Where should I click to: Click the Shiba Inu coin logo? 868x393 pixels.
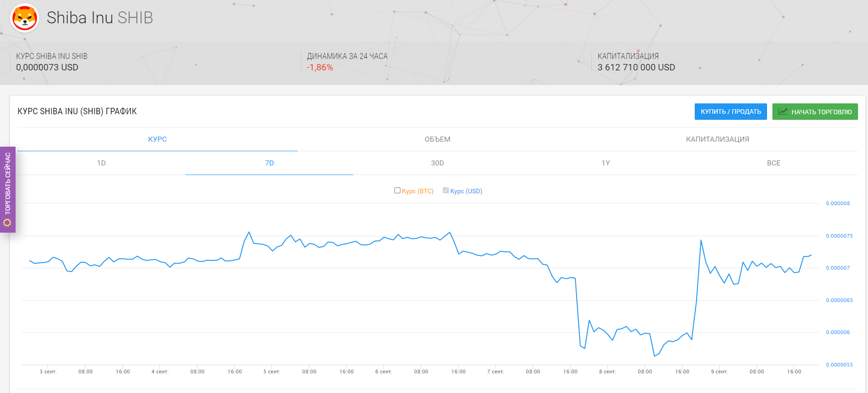click(25, 18)
